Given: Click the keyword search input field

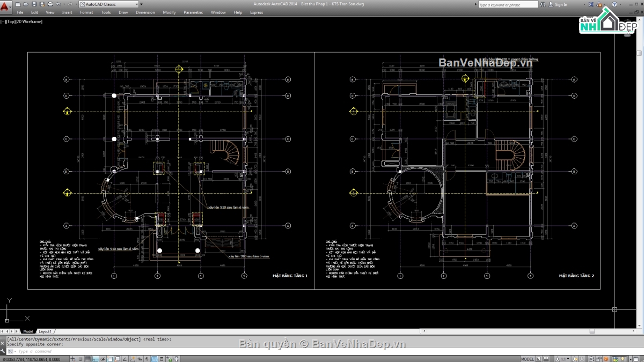Looking at the screenshot, I should (x=507, y=4).
